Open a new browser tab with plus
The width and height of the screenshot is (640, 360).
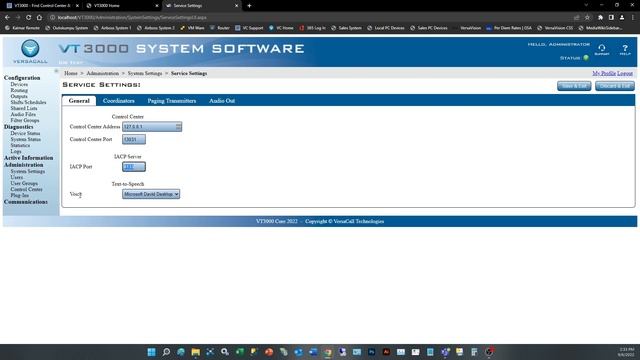[x=249, y=6]
